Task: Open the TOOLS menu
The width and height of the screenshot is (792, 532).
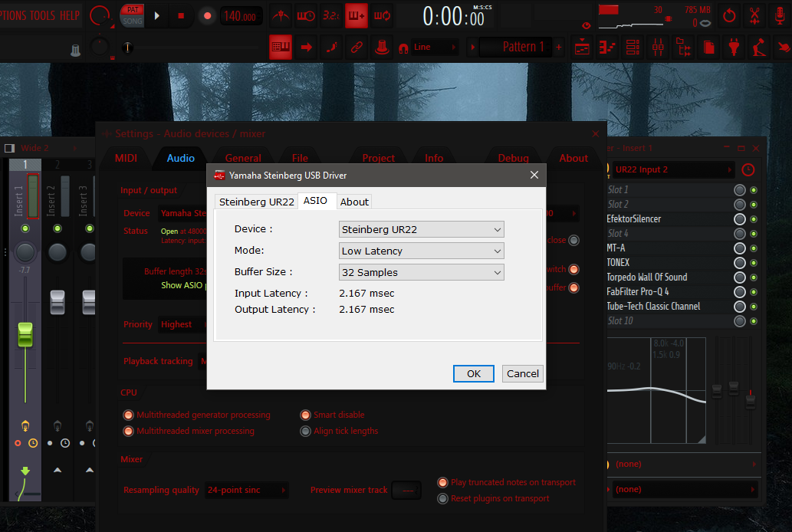Action: click(x=42, y=15)
